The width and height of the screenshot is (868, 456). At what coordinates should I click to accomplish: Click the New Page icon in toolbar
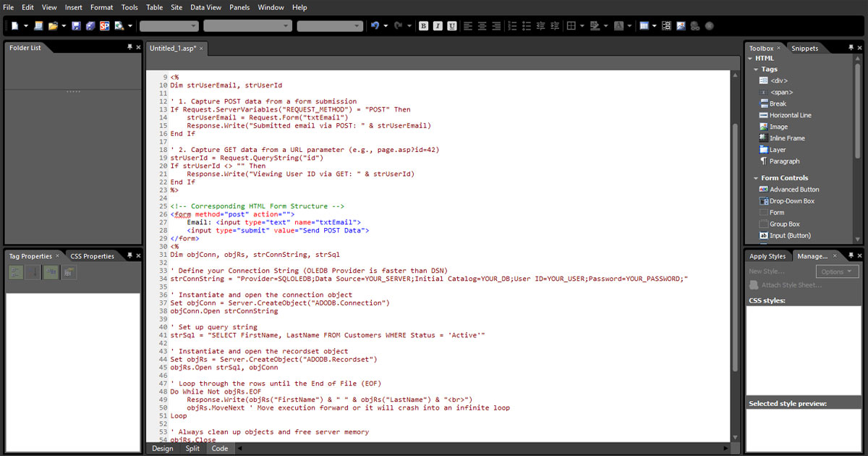pyautogui.click(x=38, y=25)
